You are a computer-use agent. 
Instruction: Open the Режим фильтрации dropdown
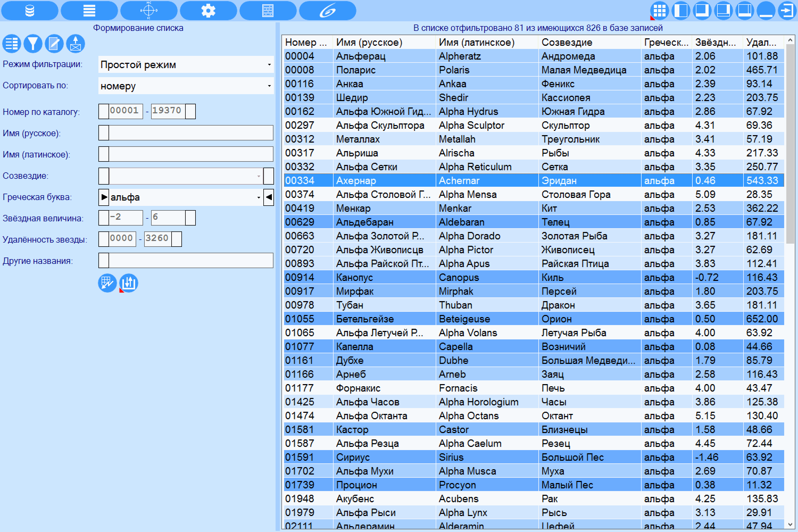[186, 64]
